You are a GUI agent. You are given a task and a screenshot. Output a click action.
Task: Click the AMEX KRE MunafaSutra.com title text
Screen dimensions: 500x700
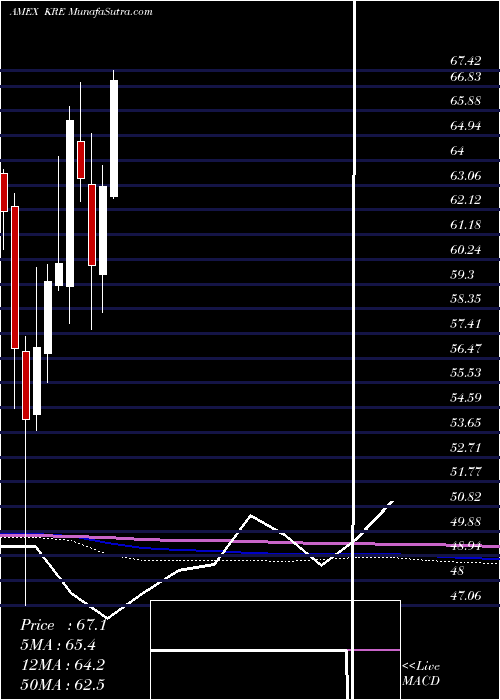coord(81,12)
